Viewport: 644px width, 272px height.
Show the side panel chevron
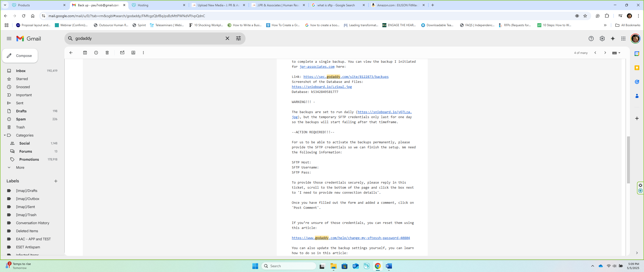pos(637,253)
